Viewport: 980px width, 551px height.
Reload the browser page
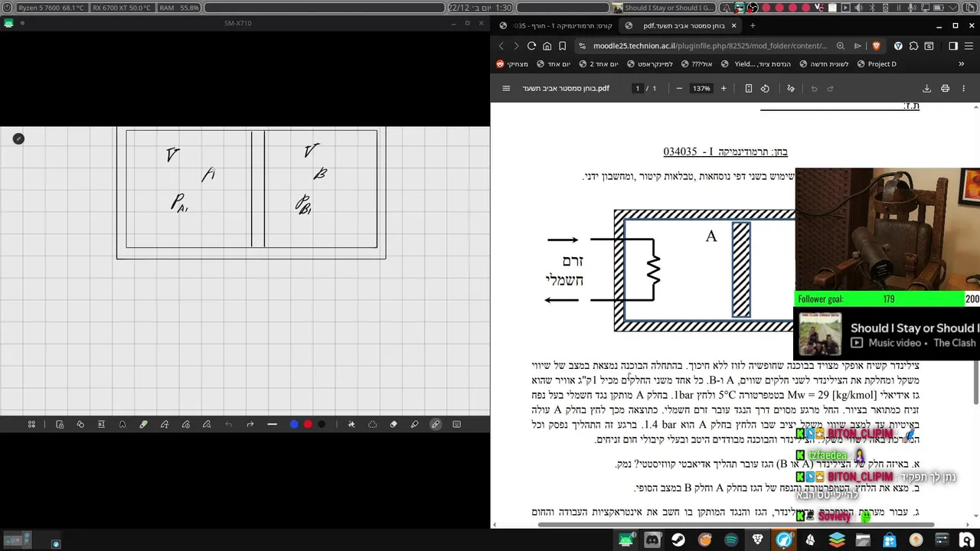point(531,46)
